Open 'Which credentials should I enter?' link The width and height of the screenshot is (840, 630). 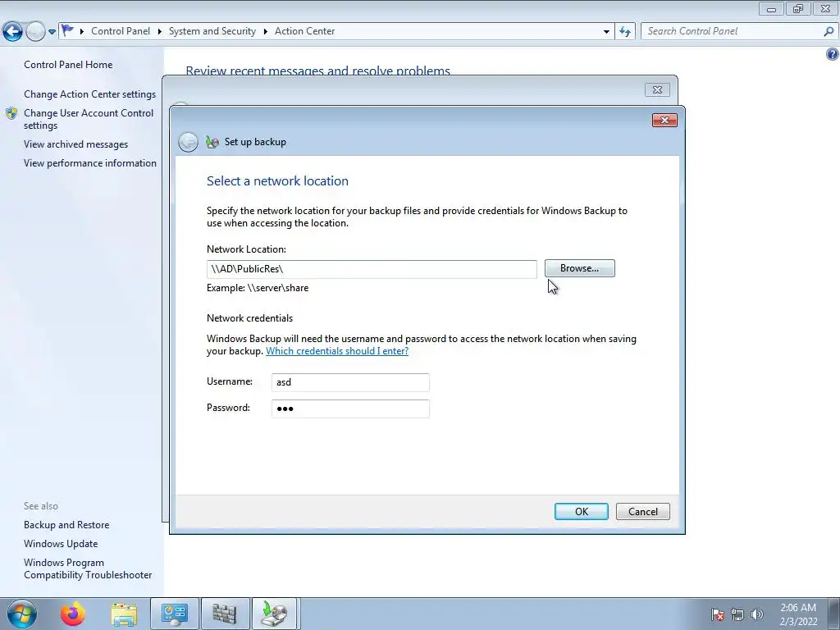click(x=337, y=351)
